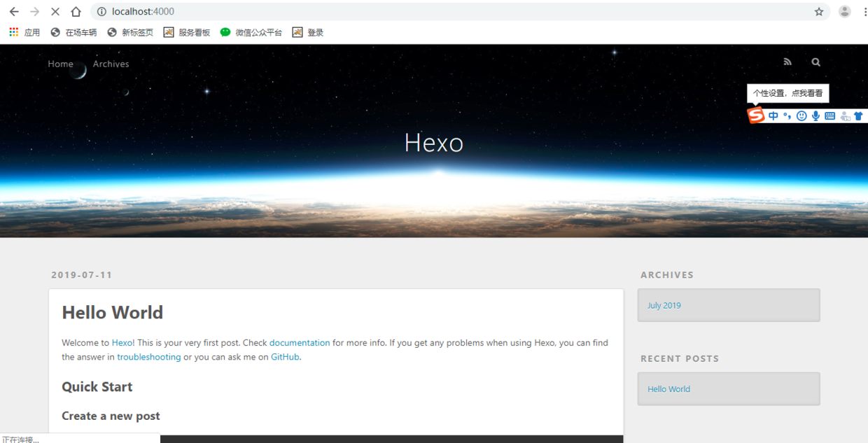The width and height of the screenshot is (868, 443).
Task: Click the Sogou input method logo
Action: point(756,115)
